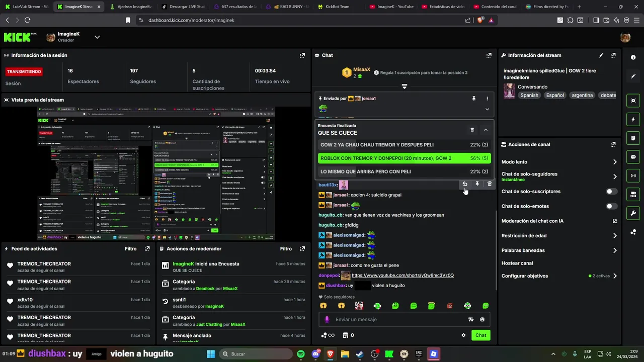Viewport: 644px width, 362px height.
Task: Open Steam from taskbar
Action: pos(360,354)
